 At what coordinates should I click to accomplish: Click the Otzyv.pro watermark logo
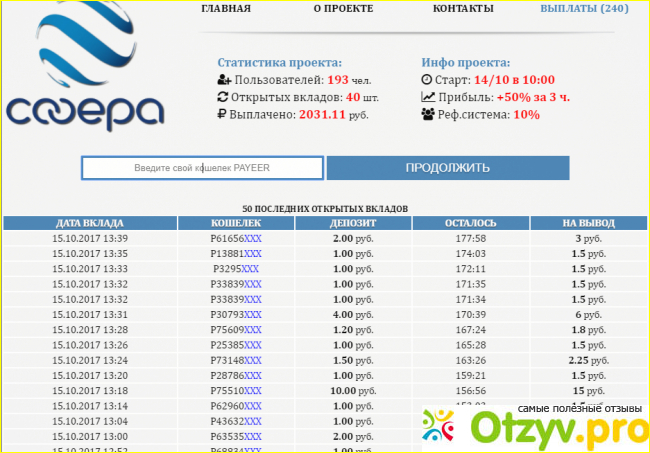pyautogui.click(x=532, y=424)
